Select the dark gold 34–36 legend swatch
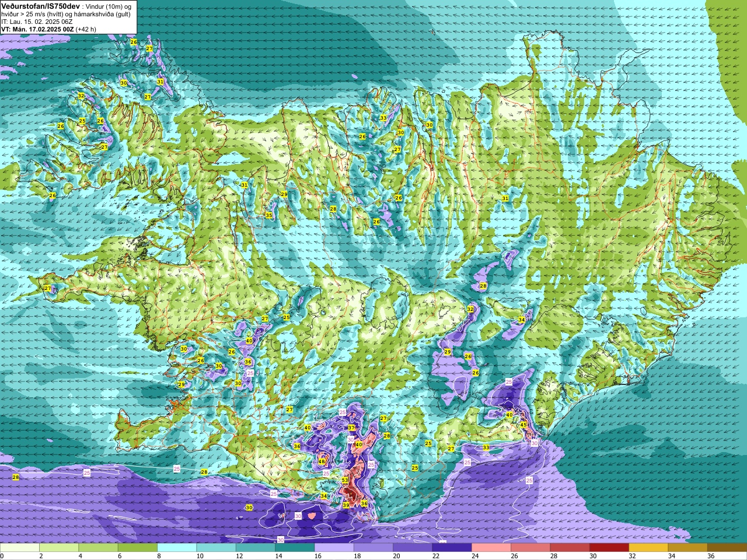 click(x=687, y=548)
